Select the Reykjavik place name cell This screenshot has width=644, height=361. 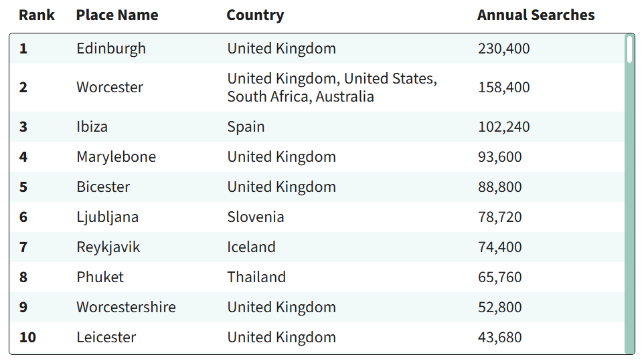tap(108, 247)
